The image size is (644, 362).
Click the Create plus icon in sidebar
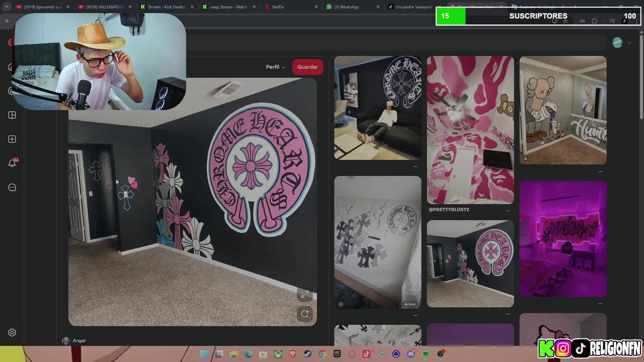(x=12, y=139)
